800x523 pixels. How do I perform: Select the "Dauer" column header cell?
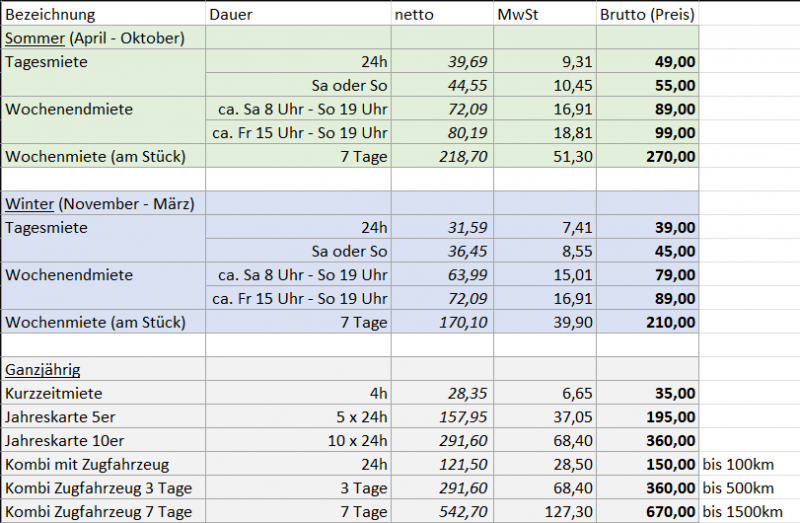coord(229,15)
